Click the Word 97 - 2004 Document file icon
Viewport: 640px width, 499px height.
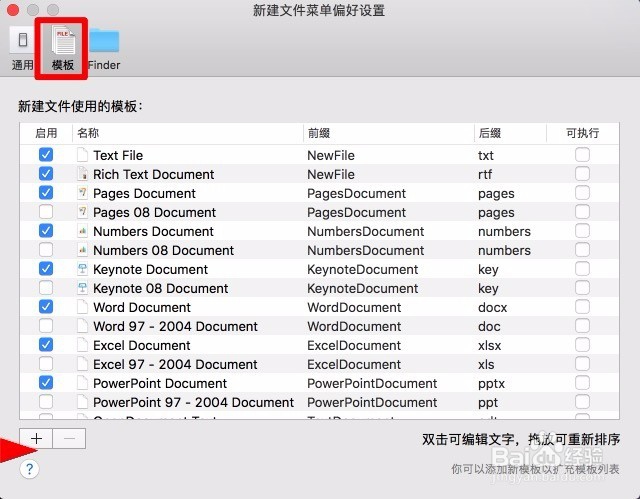tap(82, 326)
